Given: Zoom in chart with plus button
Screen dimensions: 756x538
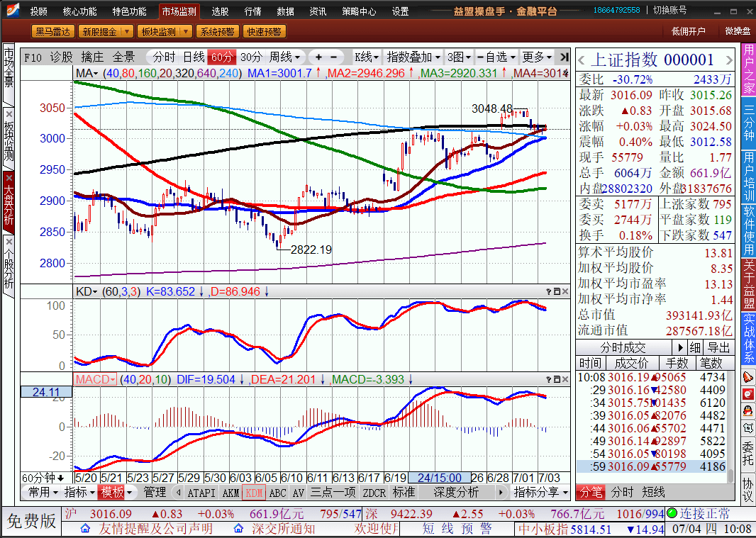Looking at the screenshot, I should pyautogui.click(x=318, y=57).
